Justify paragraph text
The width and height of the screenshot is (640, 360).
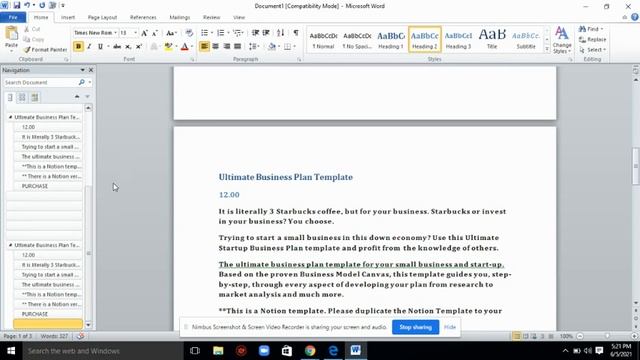click(237, 47)
